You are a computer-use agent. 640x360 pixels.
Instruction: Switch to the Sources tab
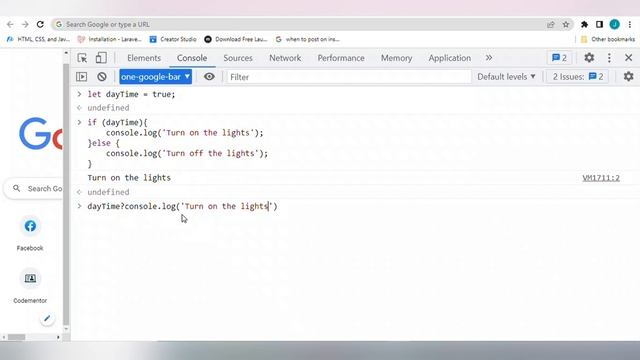(x=238, y=58)
